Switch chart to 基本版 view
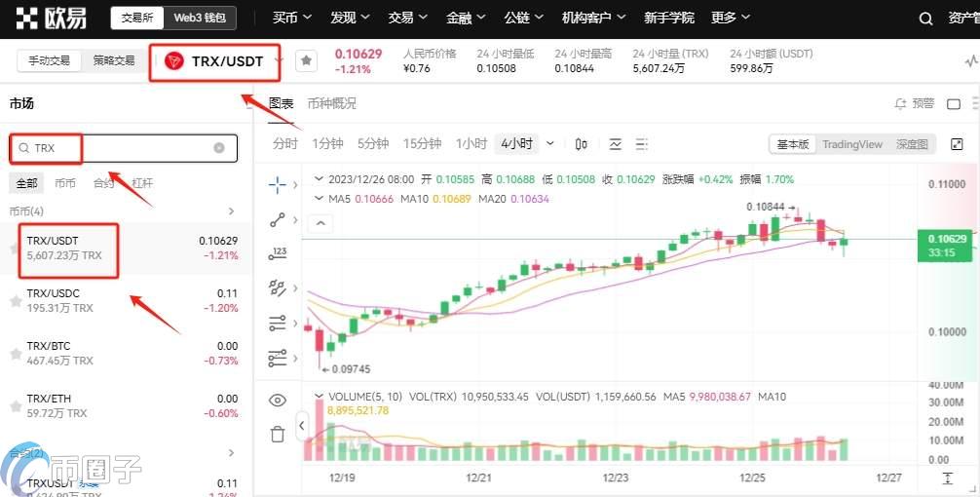 click(x=793, y=144)
